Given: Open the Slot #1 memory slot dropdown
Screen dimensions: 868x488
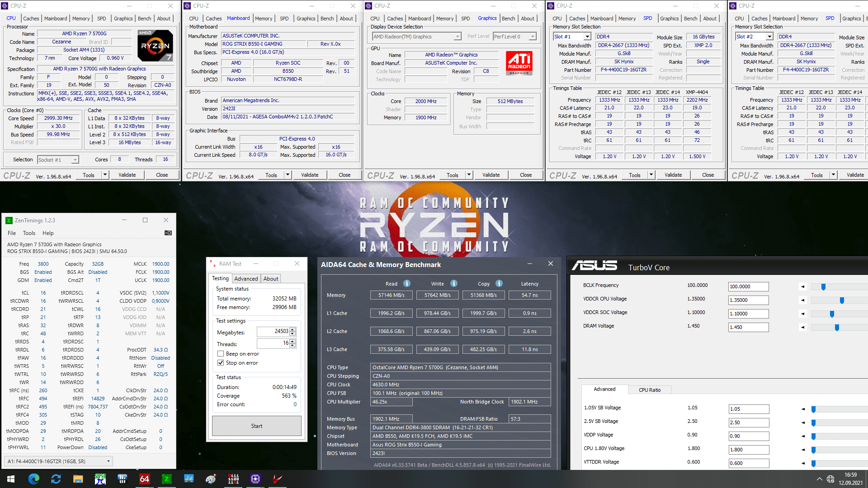Looking at the screenshot, I should 572,37.
